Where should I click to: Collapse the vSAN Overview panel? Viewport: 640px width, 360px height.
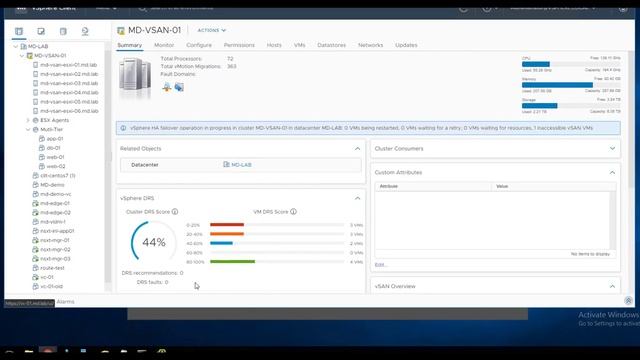pos(612,287)
